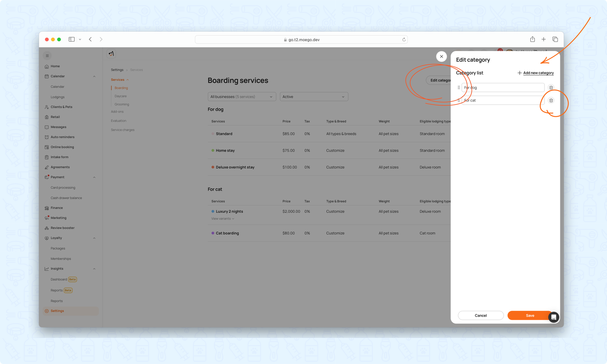Open the All businesses dropdown
The width and height of the screenshot is (607, 364).
point(242,97)
